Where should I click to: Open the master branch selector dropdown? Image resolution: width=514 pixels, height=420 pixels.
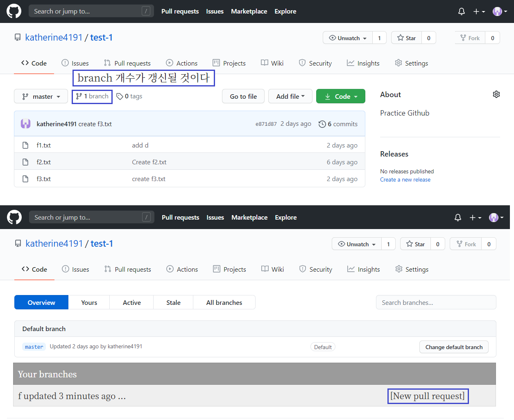click(41, 96)
